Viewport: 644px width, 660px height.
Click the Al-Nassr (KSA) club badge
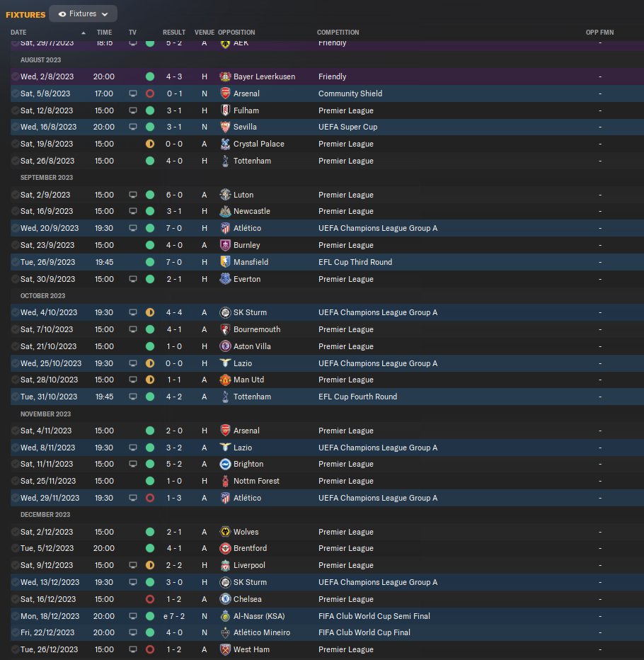click(226, 616)
